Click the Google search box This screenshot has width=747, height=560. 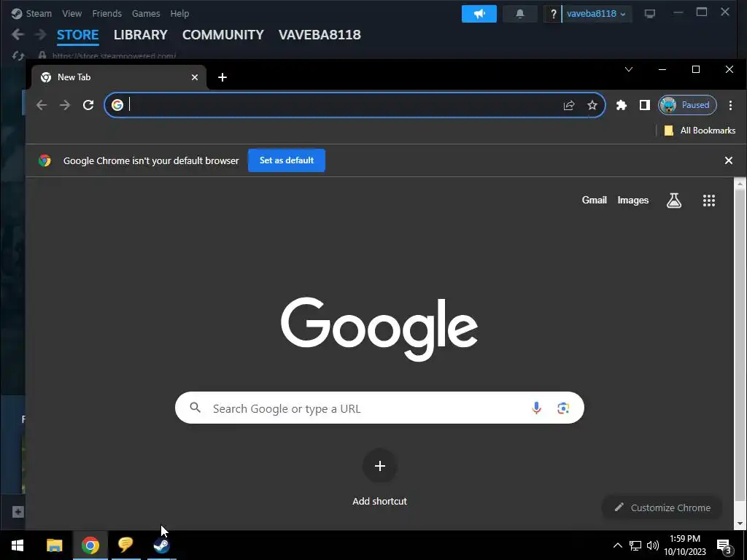coord(379,408)
